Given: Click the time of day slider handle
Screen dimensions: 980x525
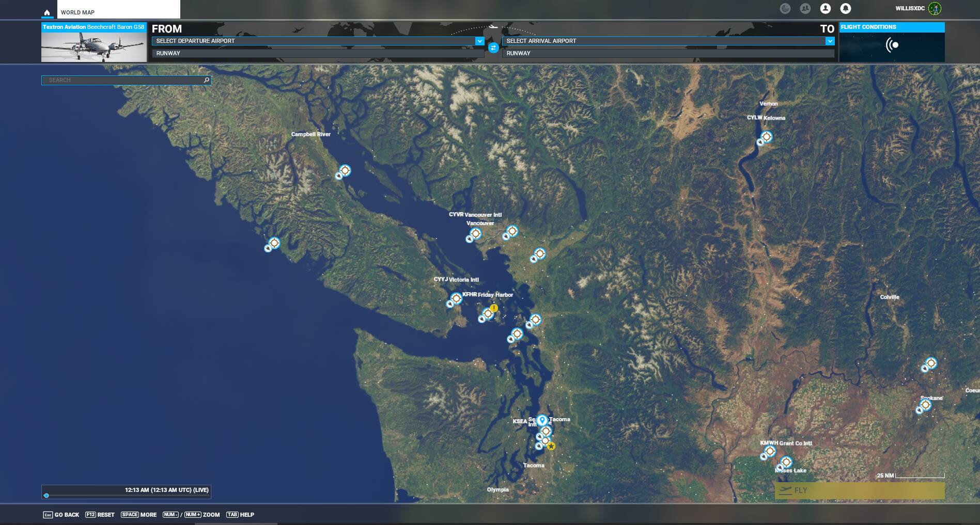Looking at the screenshot, I should (46, 496).
